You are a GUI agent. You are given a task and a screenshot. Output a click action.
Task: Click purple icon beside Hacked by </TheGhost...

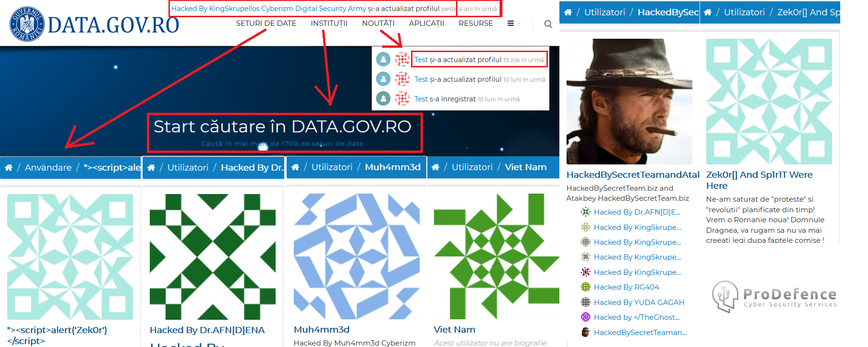(x=585, y=317)
